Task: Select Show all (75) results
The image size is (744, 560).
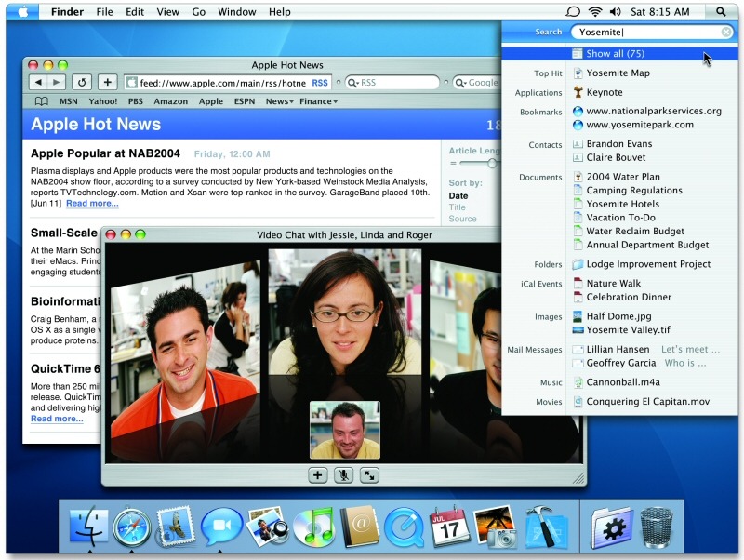Action: [619, 54]
